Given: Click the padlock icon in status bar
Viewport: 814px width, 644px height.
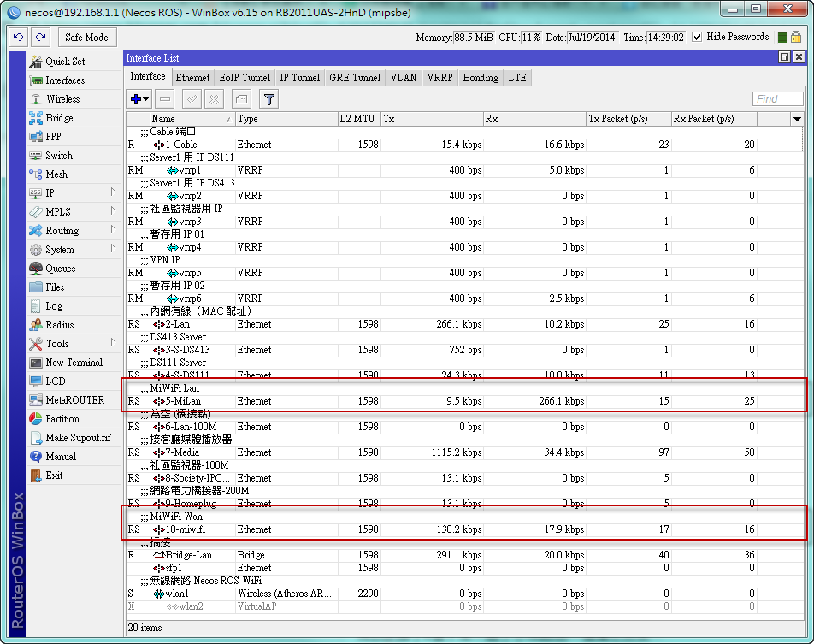Looking at the screenshot, I should [796, 38].
